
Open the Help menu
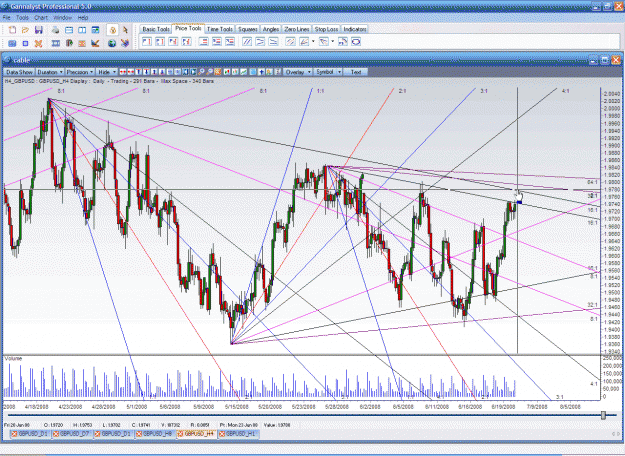[x=83, y=18]
